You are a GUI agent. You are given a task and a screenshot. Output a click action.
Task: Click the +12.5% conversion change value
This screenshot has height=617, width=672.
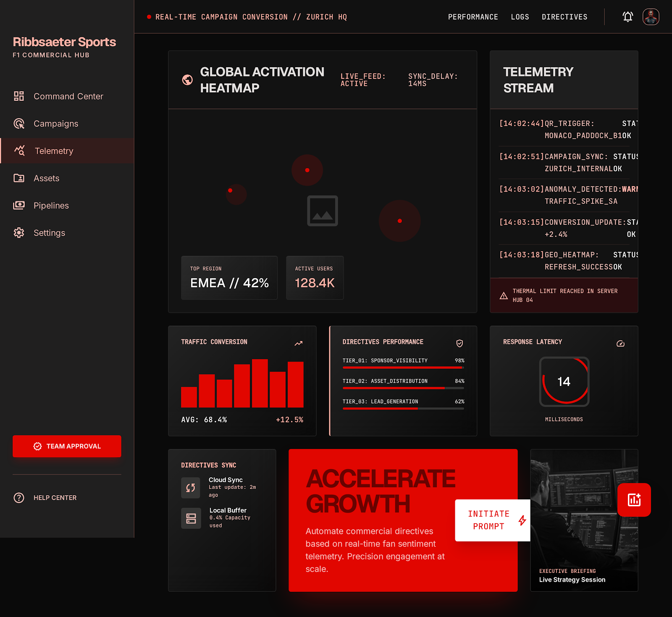point(289,420)
